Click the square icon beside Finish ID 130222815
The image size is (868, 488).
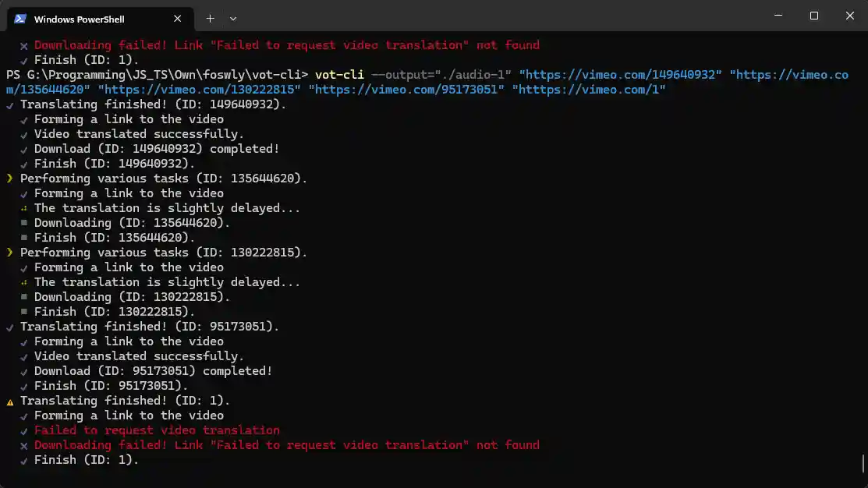24,312
